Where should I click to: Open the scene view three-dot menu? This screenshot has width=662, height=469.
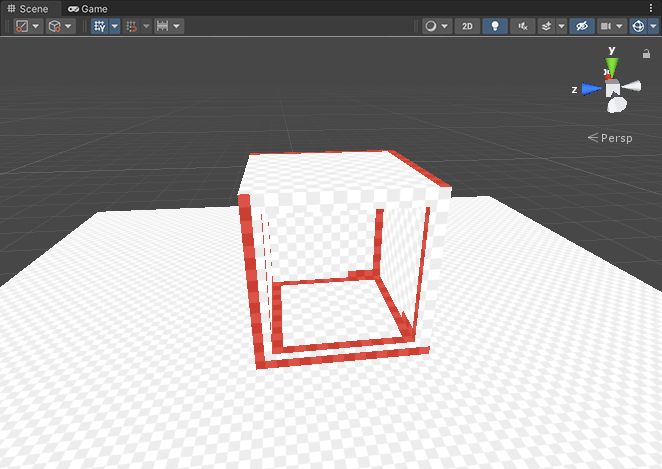point(652,8)
